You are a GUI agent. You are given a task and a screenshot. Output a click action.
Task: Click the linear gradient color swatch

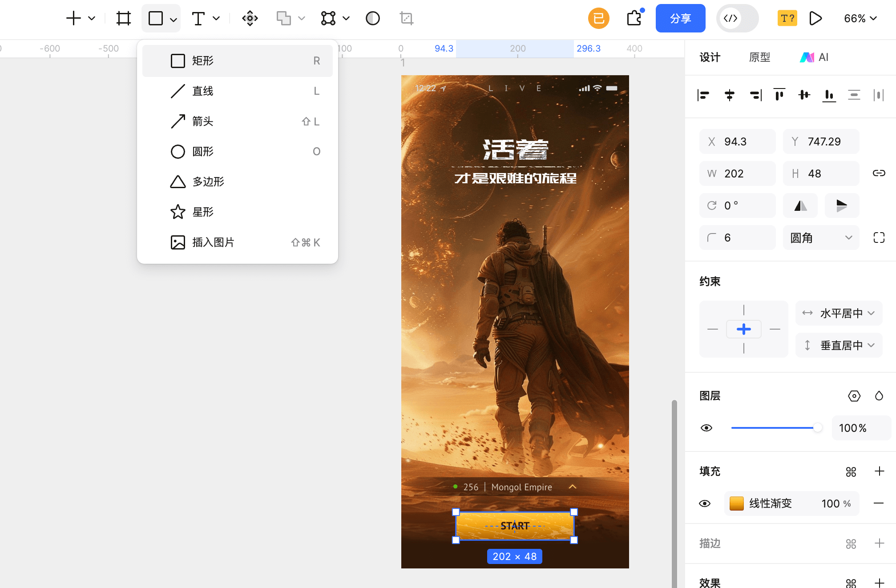click(x=736, y=503)
